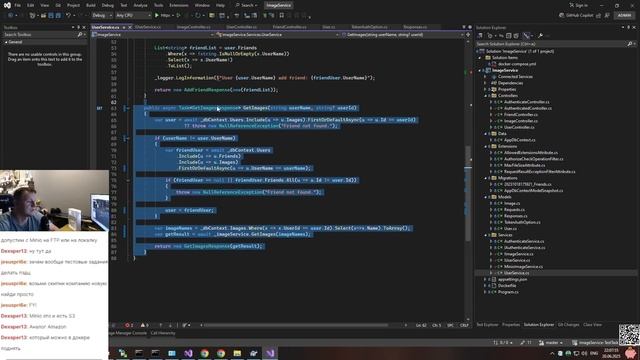This screenshot has width=640, height=360.
Task: Click the ENG language indicator in tray
Action: [594, 353]
